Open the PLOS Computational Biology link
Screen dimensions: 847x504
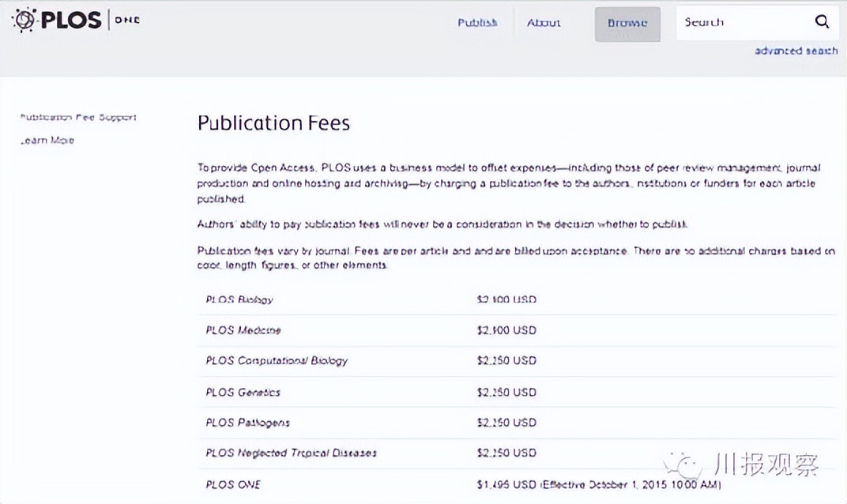(x=277, y=361)
